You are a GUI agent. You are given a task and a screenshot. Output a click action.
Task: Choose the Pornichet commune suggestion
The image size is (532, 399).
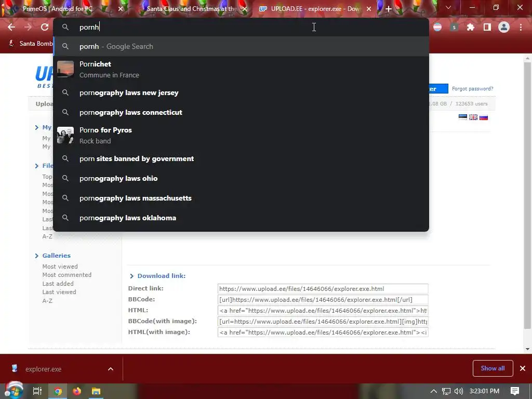[x=241, y=69]
